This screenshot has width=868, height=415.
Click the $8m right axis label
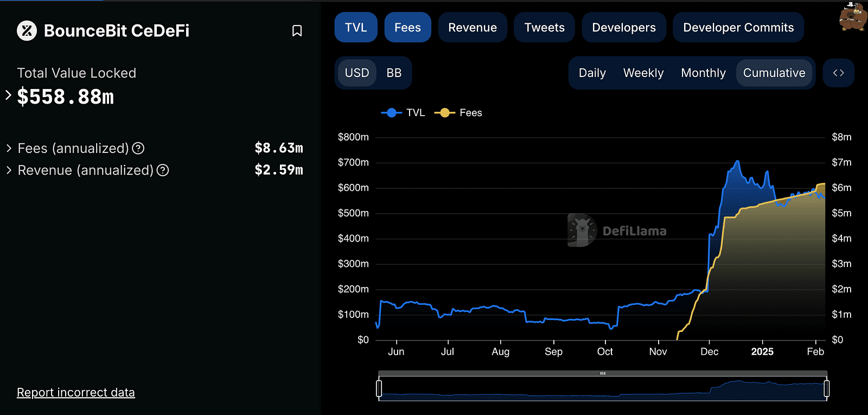pyautogui.click(x=842, y=137)
